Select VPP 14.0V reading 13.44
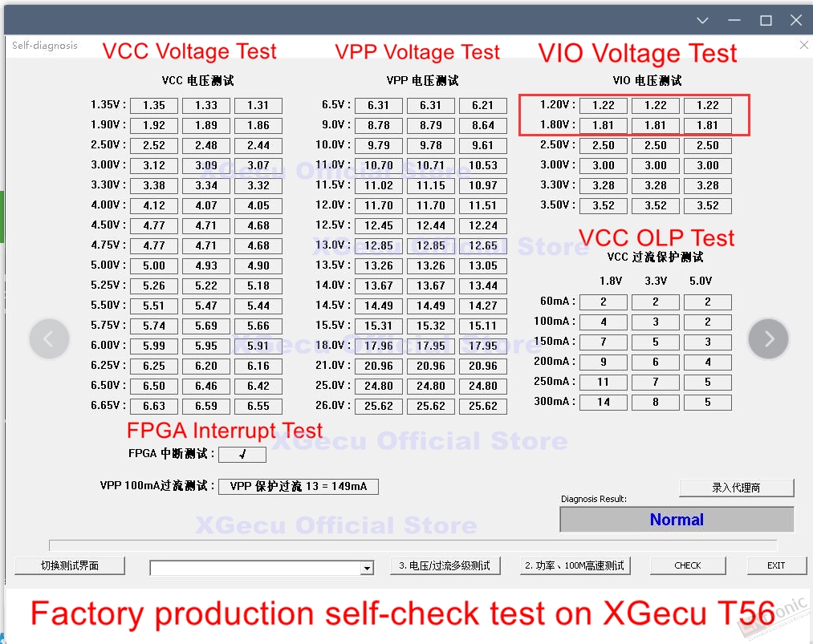The width and height of the screenshot is (813, 644). coord(482,286)
